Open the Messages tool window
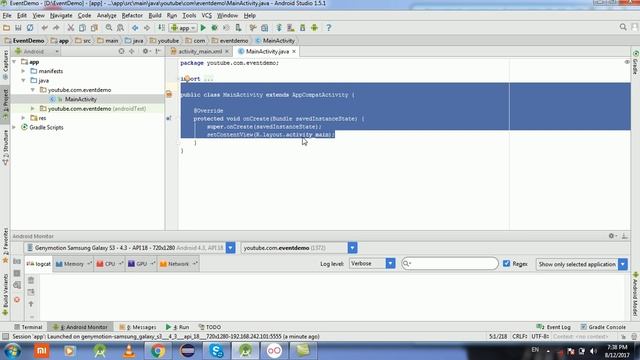The width and height of the screenshot is (640, 360). click(x=138, y=327)
